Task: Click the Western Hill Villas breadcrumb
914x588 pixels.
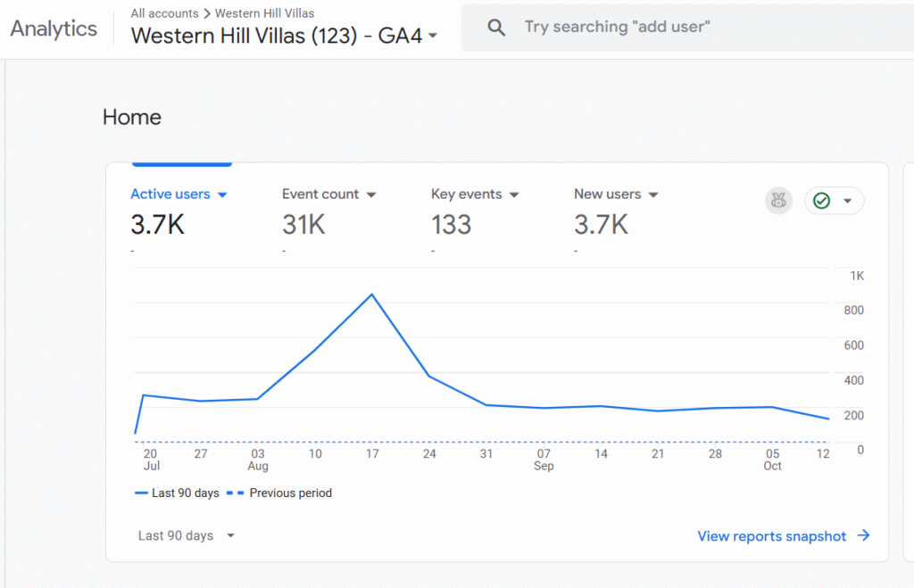Action: point(264,13)
